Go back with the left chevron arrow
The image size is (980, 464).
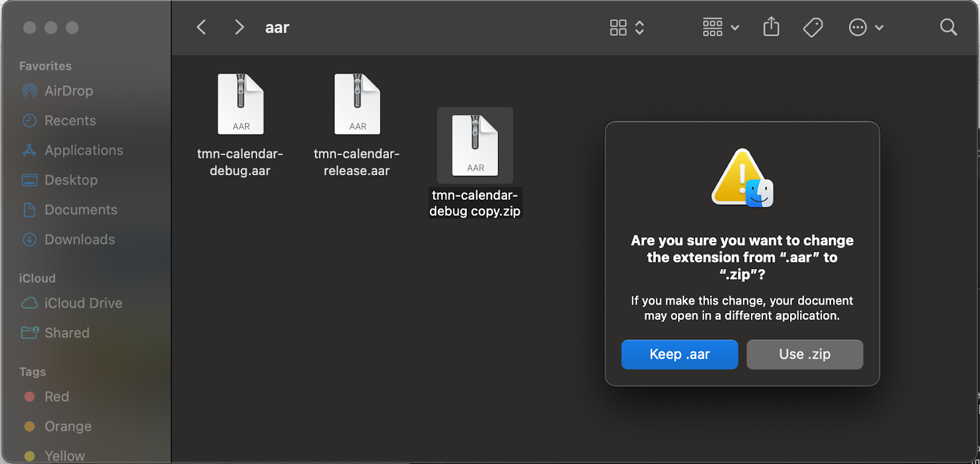click(x=201, y=28)
